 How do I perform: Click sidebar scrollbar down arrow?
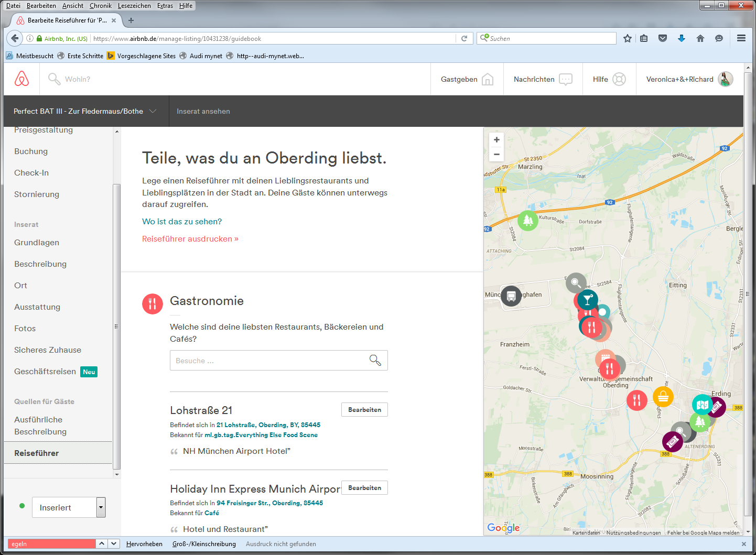117,474
